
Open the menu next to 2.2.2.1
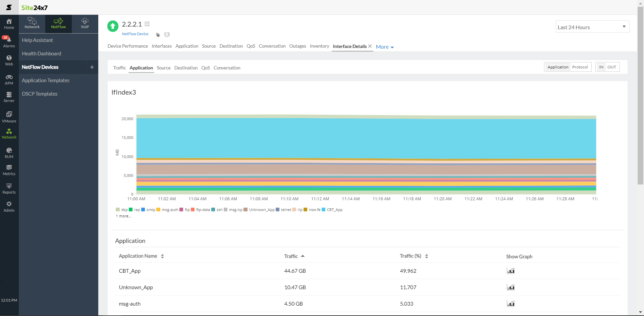click(147, 24)
